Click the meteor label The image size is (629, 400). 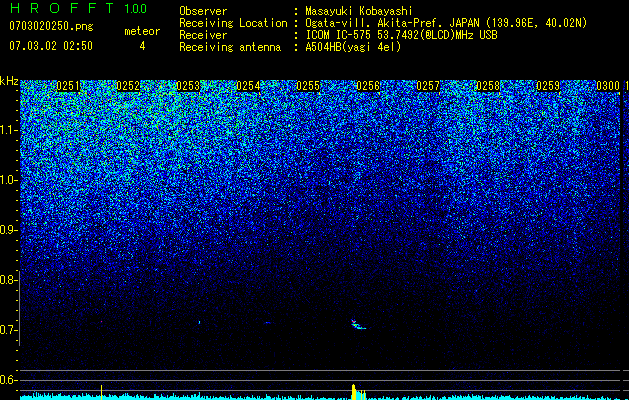click(142, 31)
